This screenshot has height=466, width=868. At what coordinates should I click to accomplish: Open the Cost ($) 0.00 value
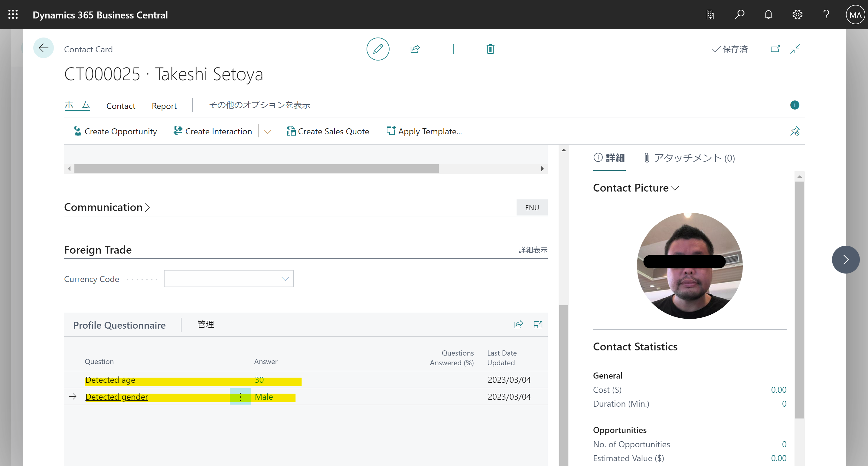779,389
